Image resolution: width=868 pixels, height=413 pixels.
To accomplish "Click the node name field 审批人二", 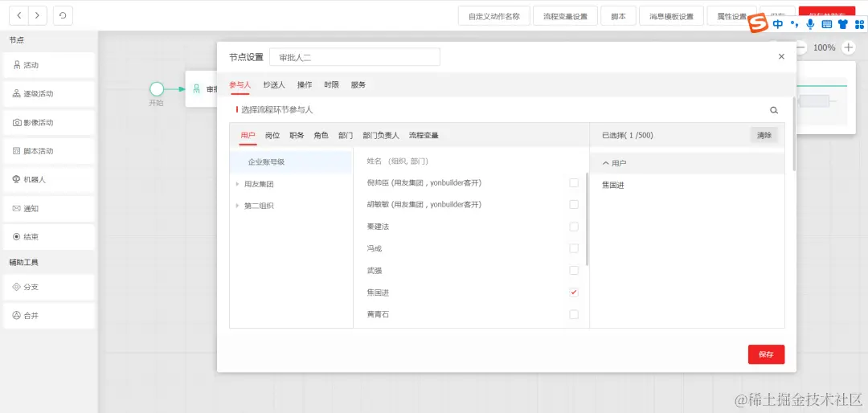I will [355, 57].
